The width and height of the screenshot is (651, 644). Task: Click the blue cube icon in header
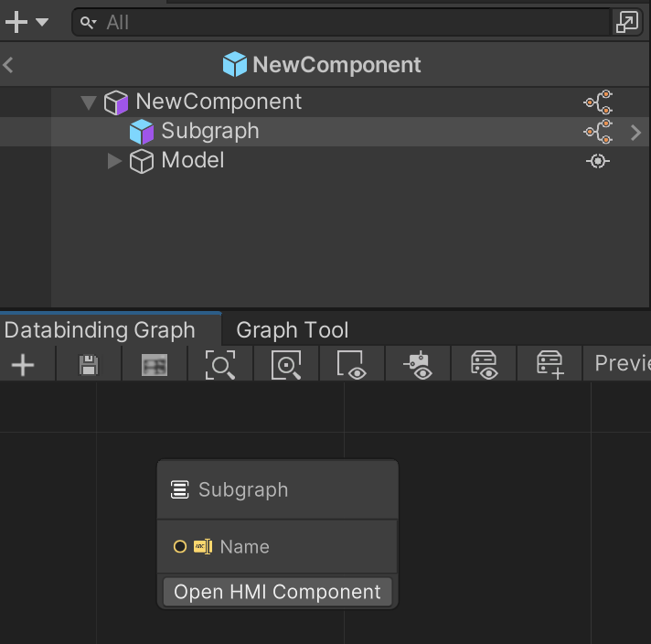point(235,64)
